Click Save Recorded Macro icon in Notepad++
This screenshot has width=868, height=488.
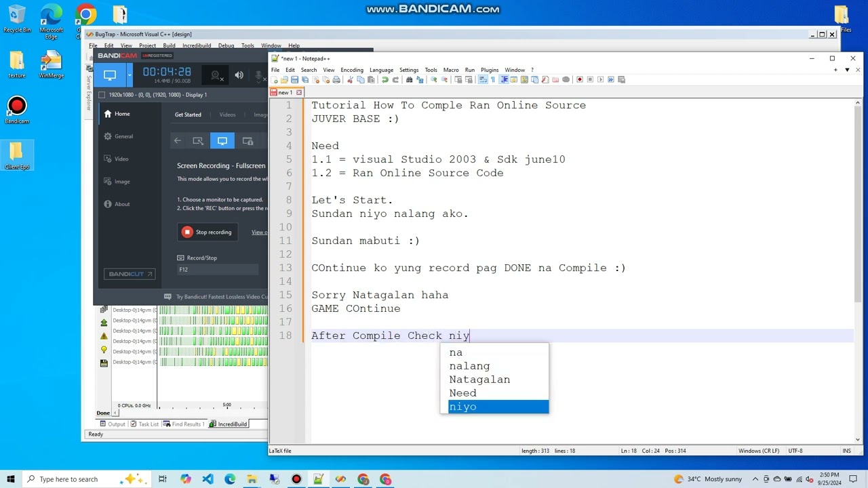coord(622,79)
